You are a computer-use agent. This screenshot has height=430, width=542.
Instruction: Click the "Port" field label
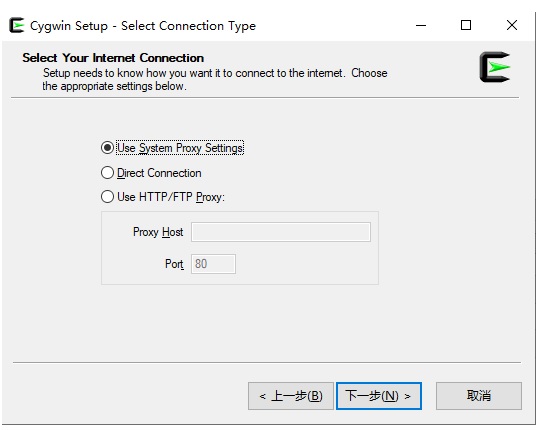coord(174,264)
